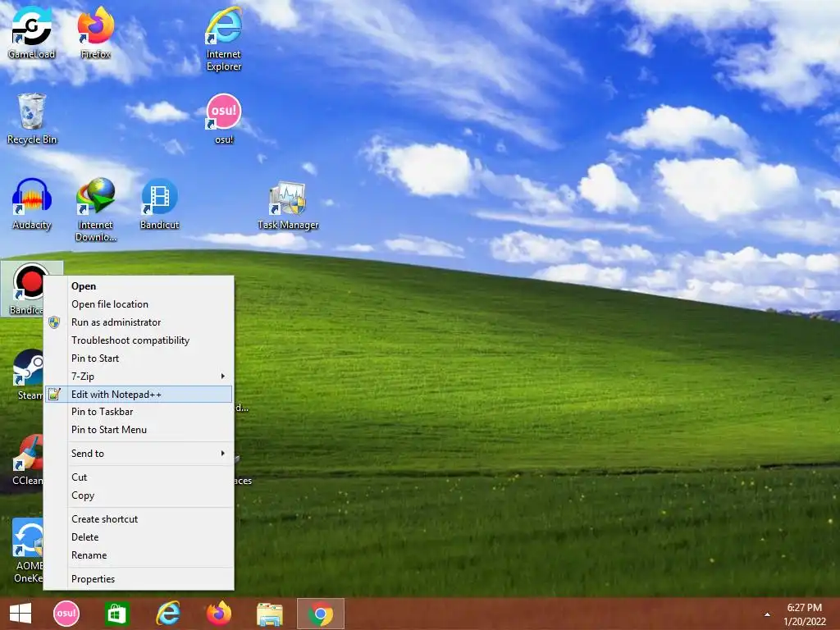Select the Recycle Bin icon
840x630 pixels.
[x=32, y=119]
